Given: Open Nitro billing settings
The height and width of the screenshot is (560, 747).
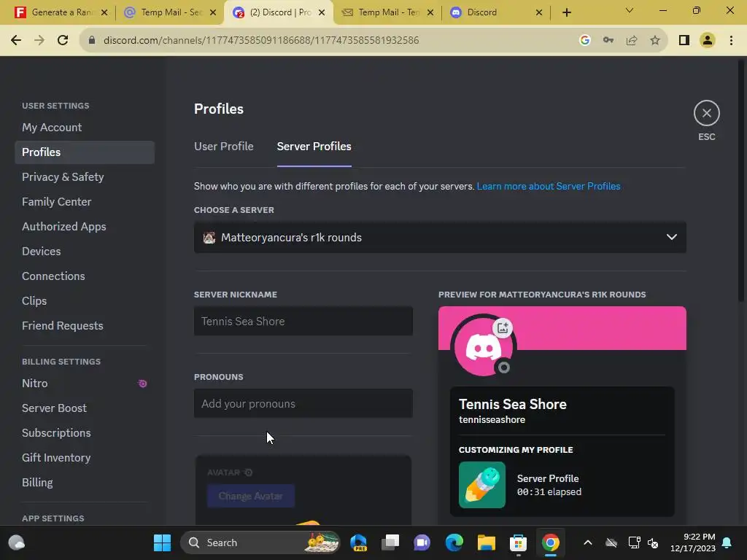Looking at the screenshot, I should [85, 384].
